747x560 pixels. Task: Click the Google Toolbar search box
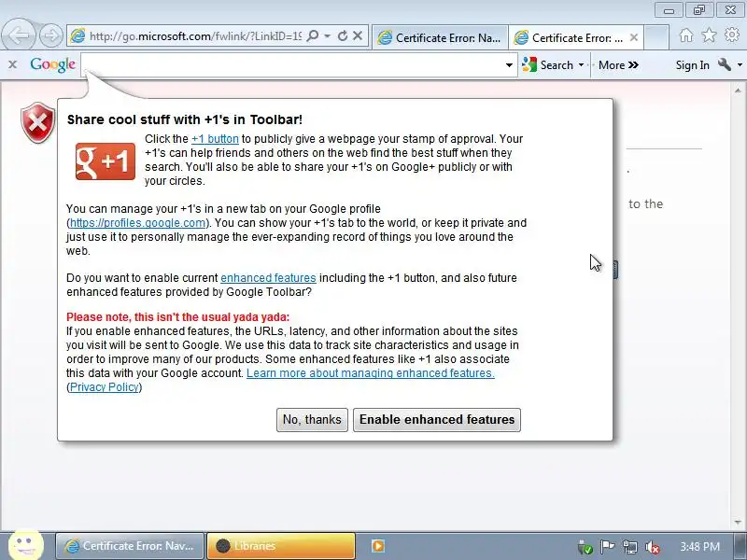[291, 64]
